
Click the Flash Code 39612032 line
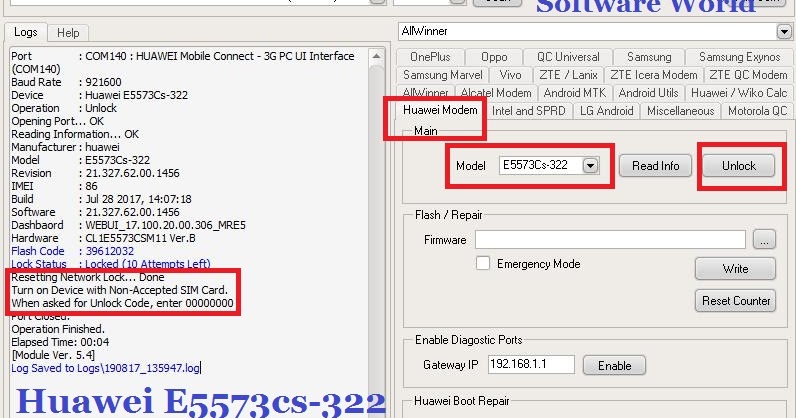pos(73,251)
